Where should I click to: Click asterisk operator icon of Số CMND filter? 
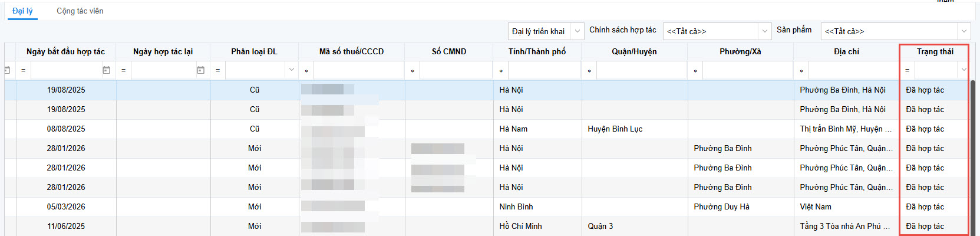point(413,71)
